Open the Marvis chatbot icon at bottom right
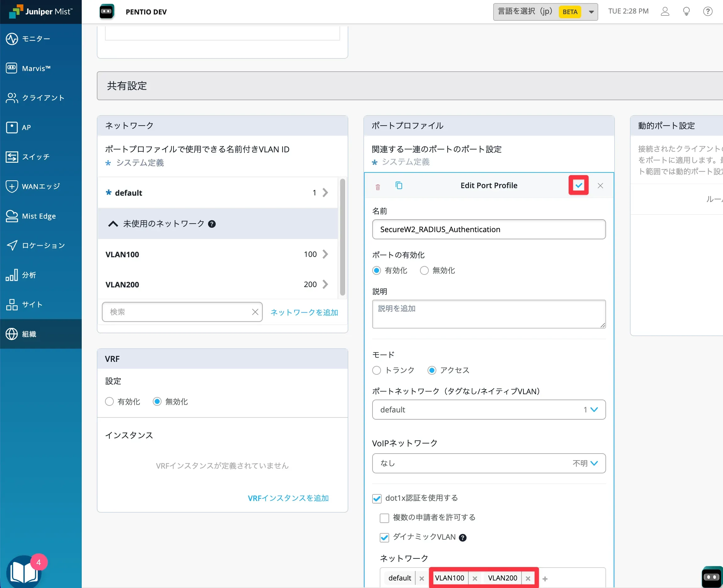The width and height of the screenshot is (723, 588). [711, 577]
